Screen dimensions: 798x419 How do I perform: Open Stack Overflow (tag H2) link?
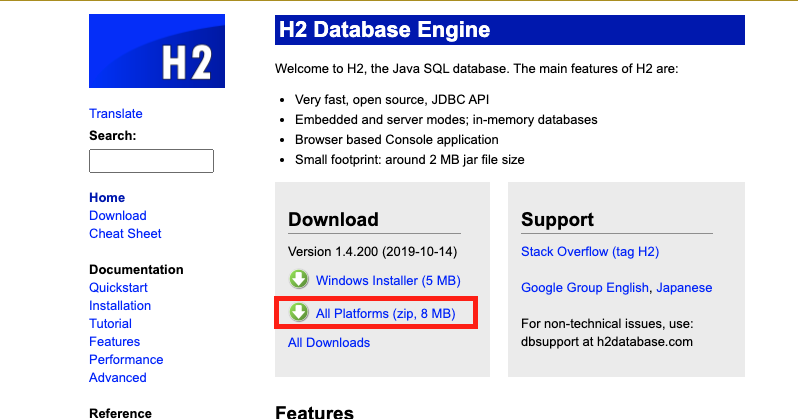point(590,252)
